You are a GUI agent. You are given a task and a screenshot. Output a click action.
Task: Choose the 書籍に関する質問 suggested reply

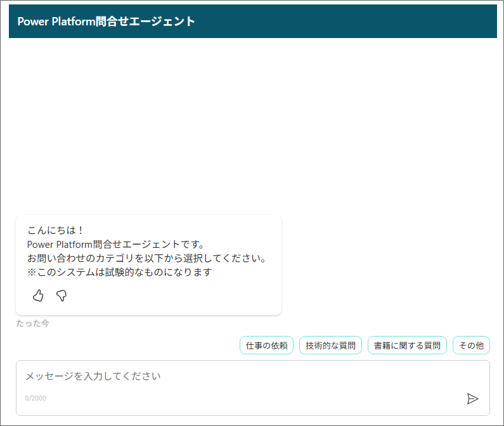[407, 345]
